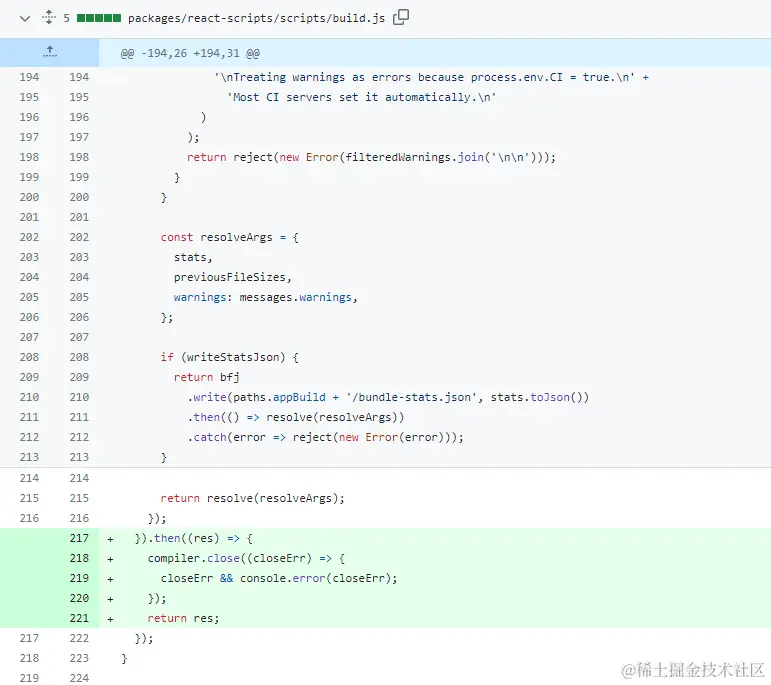The width and height of the screenshot is (771, 685).
Task: Copy the build.js file path
Action: pyautogui.click(x=401, y=17)
